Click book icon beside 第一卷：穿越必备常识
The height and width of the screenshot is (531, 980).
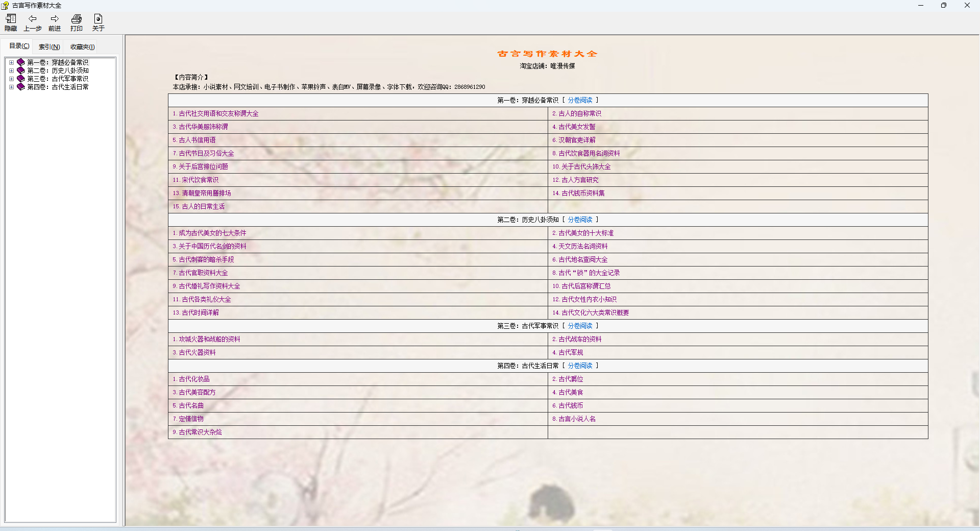point(21,62)
